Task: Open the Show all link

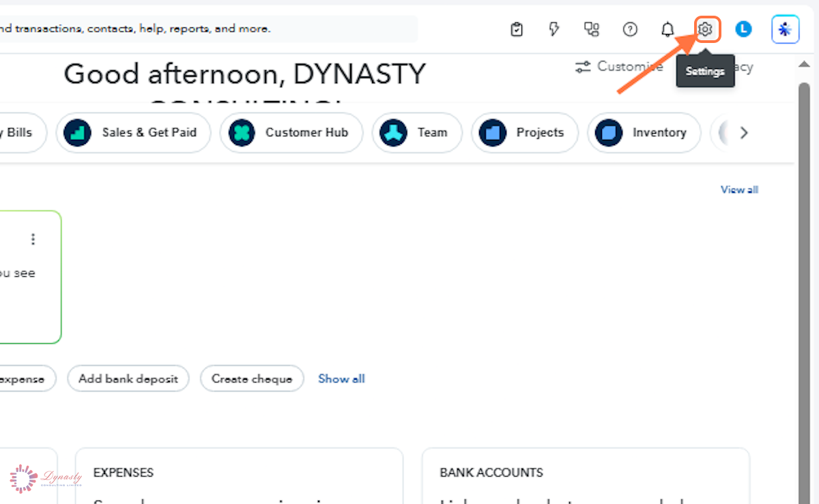Action: (341, 379)
